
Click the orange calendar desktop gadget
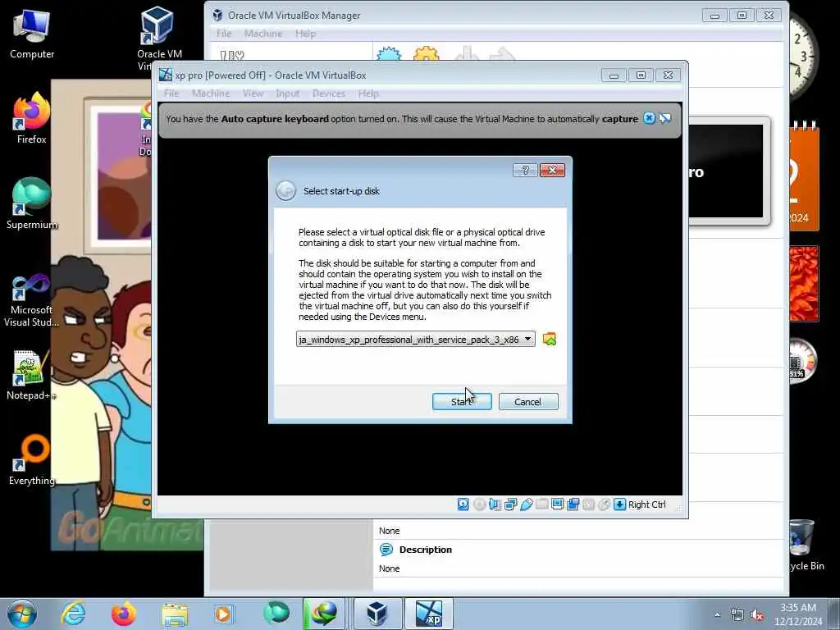804,177
